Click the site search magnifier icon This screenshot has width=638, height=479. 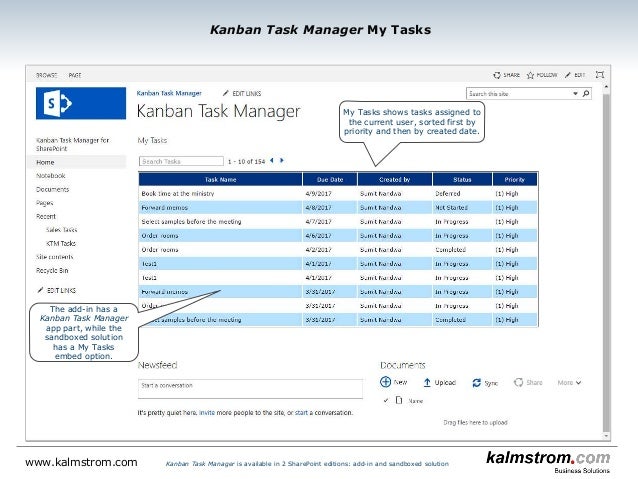coord(586,94)
